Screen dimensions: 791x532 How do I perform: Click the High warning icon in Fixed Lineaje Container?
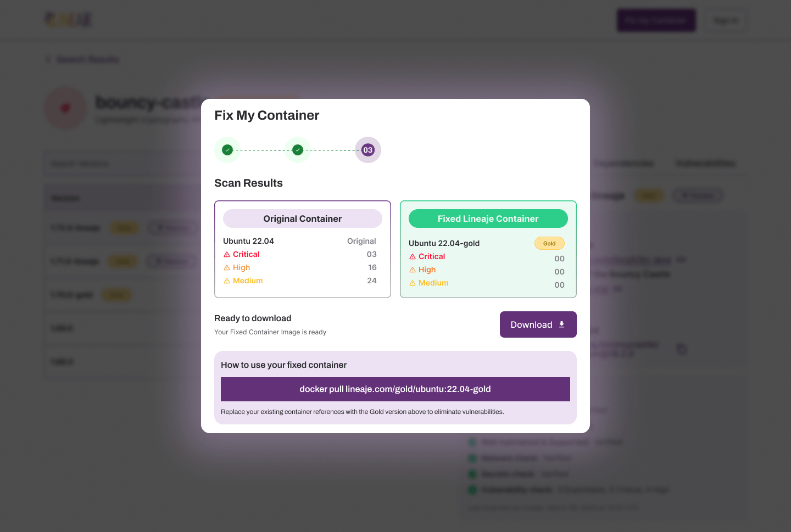(x=413, y=270)
